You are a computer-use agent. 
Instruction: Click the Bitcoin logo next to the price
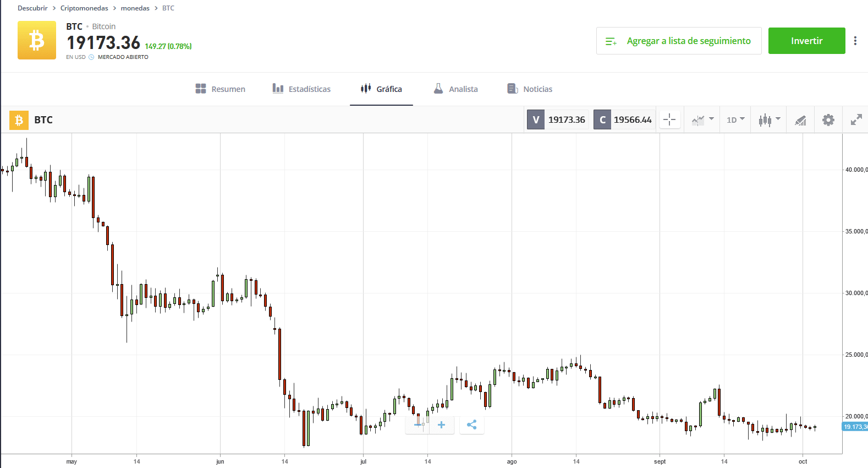(x=37, y=40)
